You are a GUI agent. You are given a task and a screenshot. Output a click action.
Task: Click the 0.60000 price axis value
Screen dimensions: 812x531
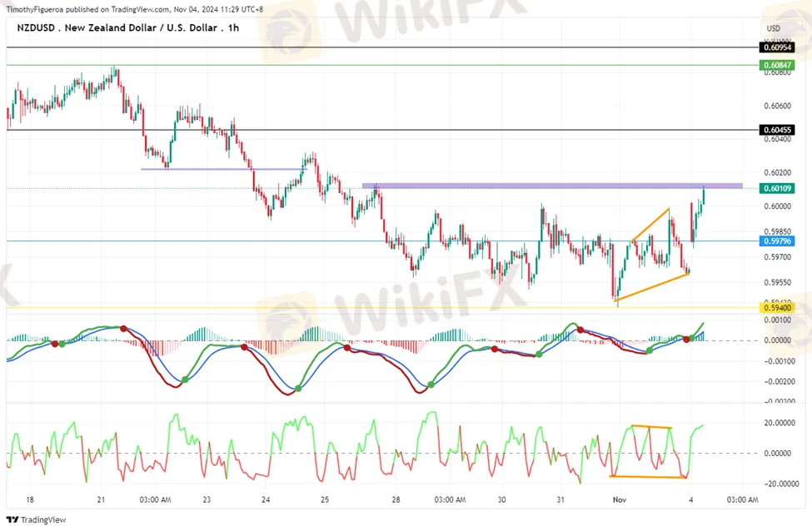[x=777, y=206]
